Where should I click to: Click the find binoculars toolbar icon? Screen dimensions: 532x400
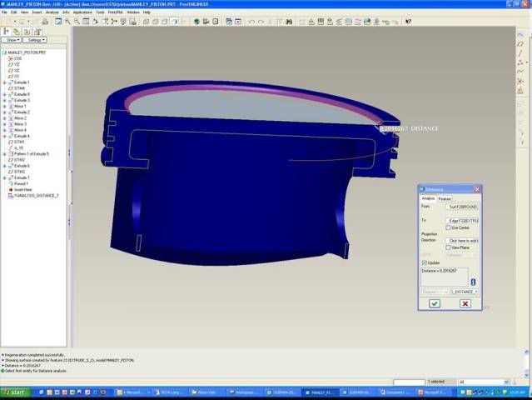289,22
